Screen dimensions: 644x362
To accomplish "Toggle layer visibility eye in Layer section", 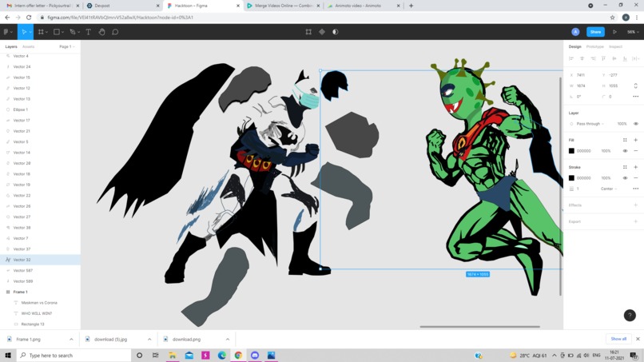I will (x=636, y=124).
